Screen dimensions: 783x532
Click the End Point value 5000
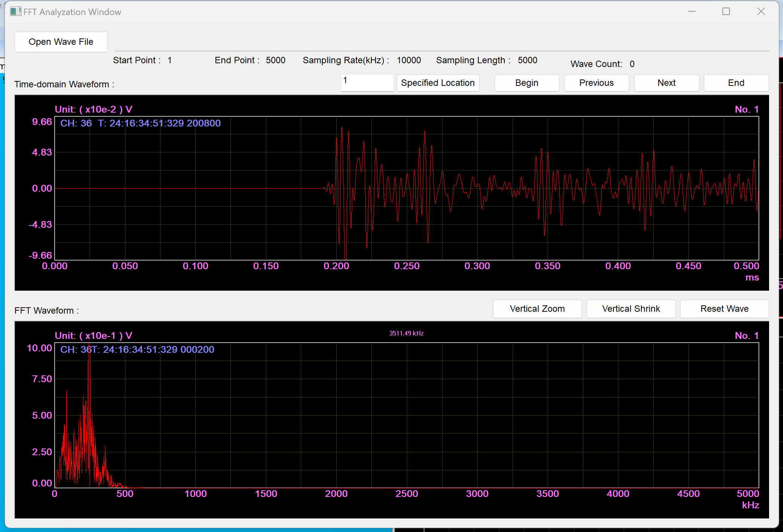[275, 60]
